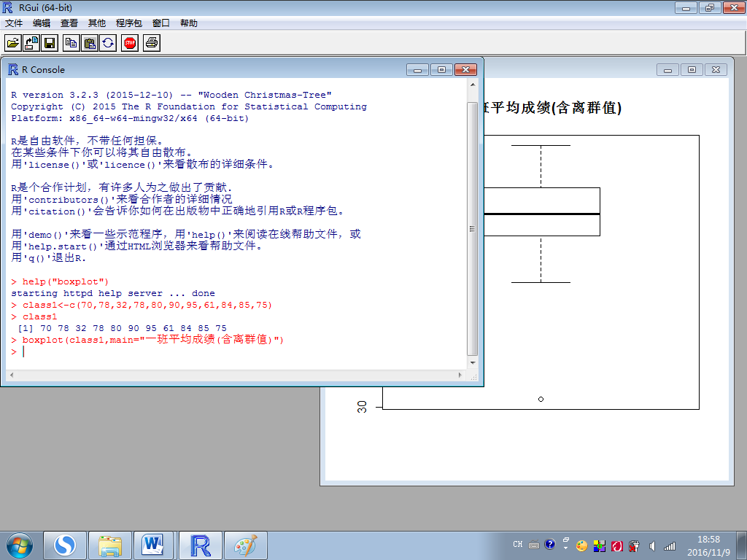747x560 pixels.
Task: Click the console window resize grip
Action: click(473, 376)
